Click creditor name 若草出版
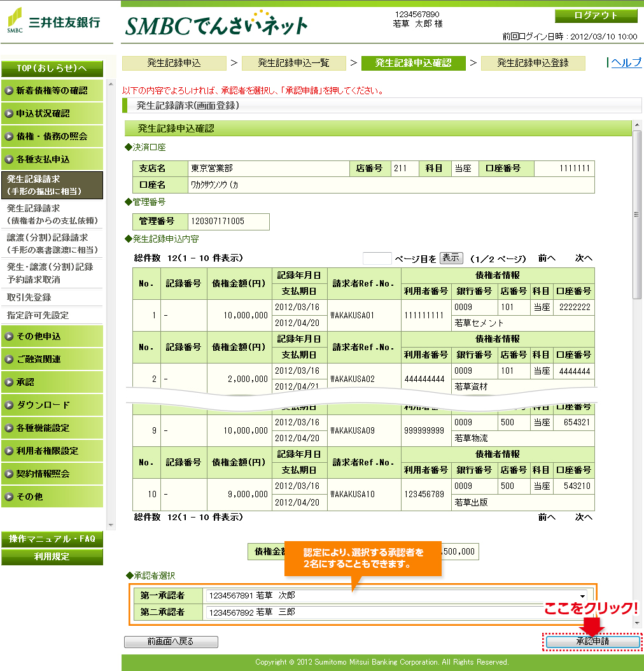 472,502
